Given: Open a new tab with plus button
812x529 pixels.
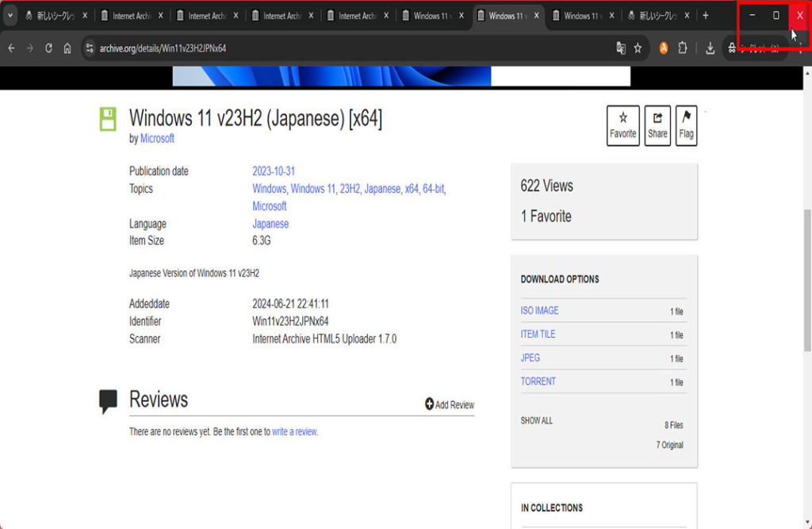Looking at the screenshot, I should tap(705, 16).
